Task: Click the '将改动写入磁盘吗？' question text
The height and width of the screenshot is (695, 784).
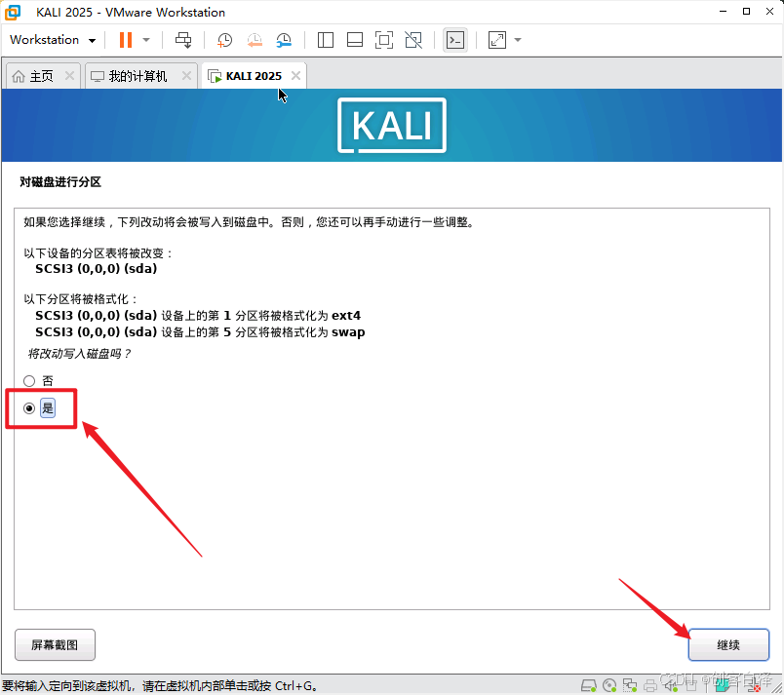Action: click(x=79, y=354)
